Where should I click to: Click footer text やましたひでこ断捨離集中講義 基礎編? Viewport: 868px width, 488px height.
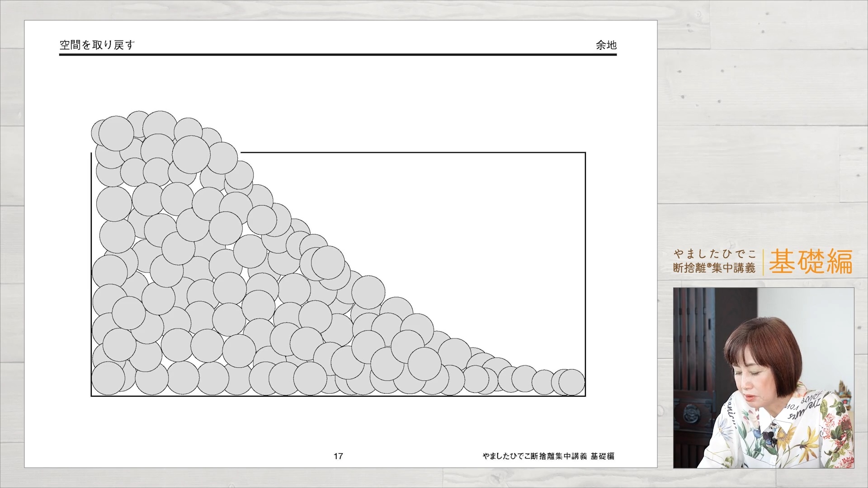[x=548, y=456]
